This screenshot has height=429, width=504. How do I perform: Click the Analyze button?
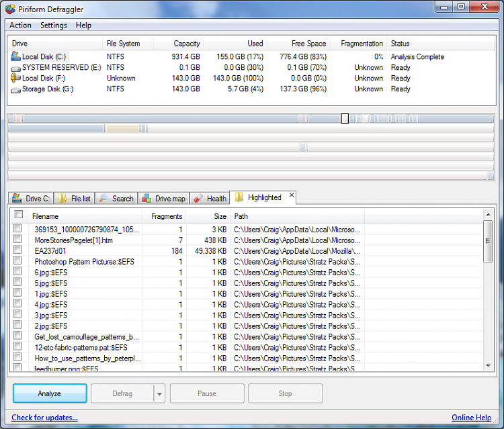click(x=50, y=393)
